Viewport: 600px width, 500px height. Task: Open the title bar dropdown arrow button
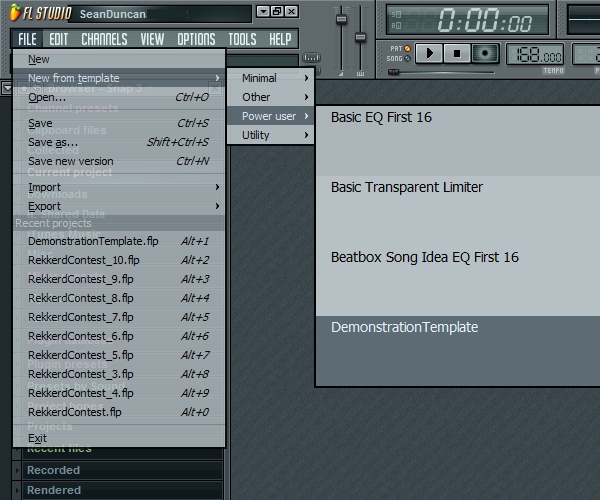(263, 11)
